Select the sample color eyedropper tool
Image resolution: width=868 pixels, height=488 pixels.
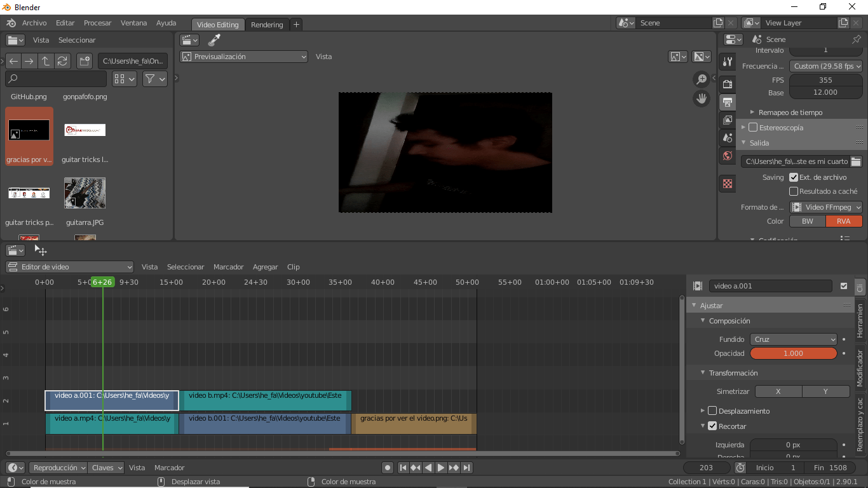click(214, 40)
